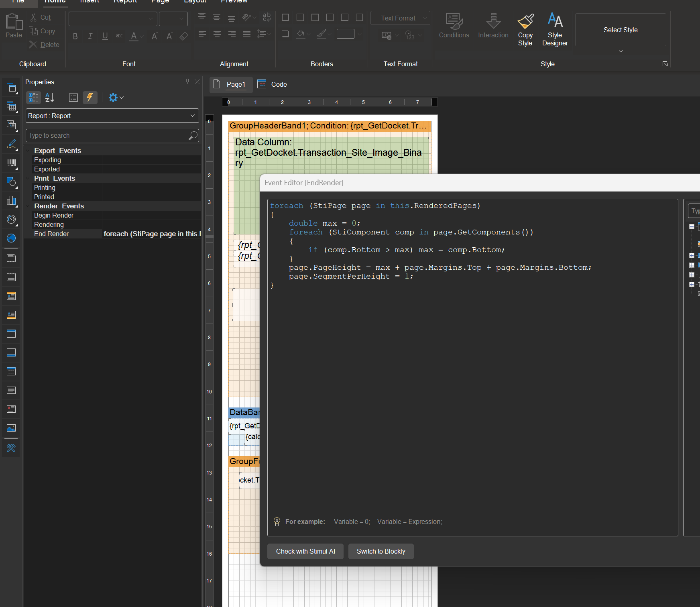Toggle the shadow border option

285,34
